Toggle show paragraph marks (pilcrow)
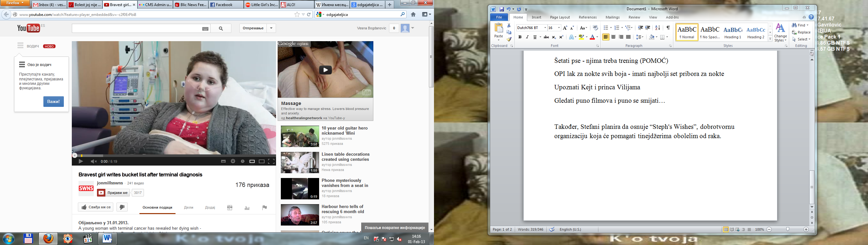 pos(668,28)
